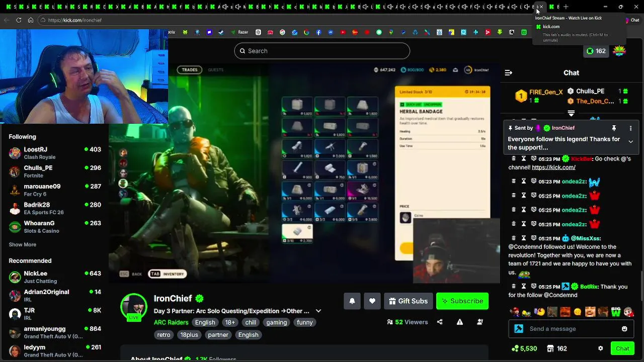Expand the pinned message chevron
The height and width of the screenshot is (362, 644).
[630, 142]
